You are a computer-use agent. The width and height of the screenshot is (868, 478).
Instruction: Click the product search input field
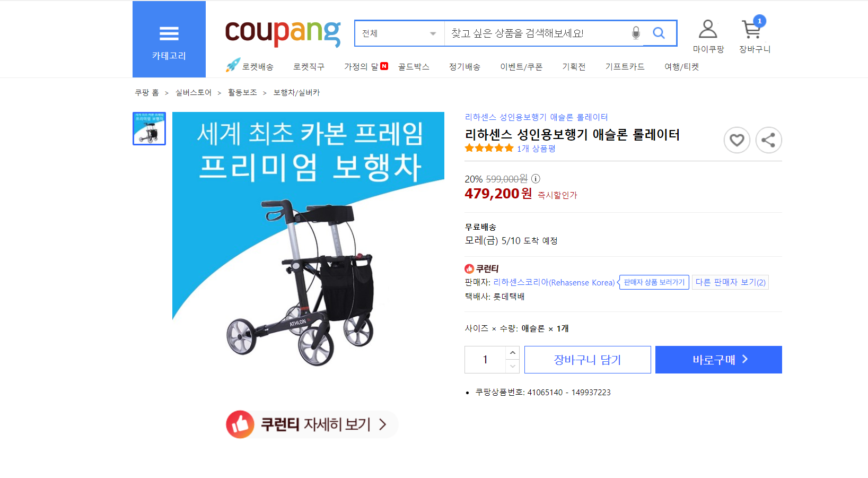coord(536,33)
